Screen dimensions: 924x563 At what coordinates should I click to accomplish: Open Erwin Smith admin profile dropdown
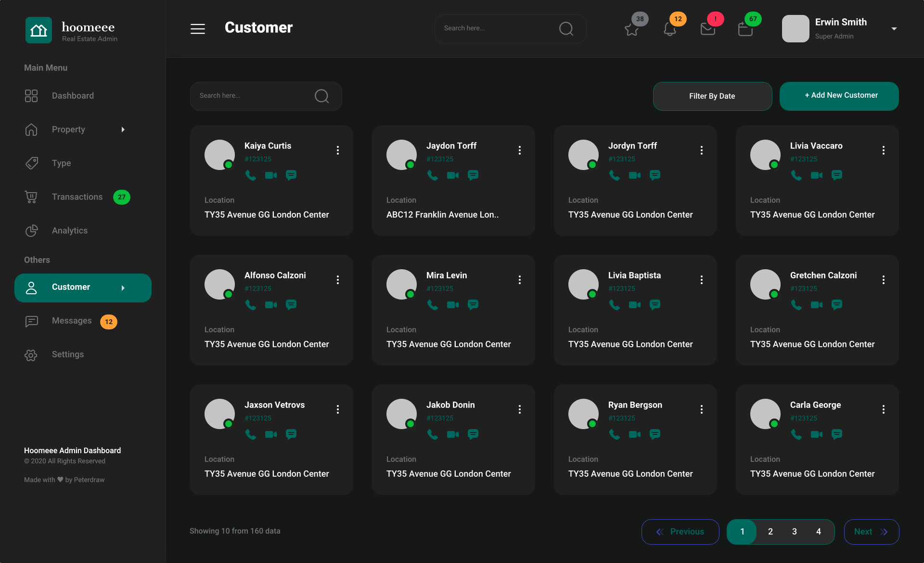[x=894, y=28]
